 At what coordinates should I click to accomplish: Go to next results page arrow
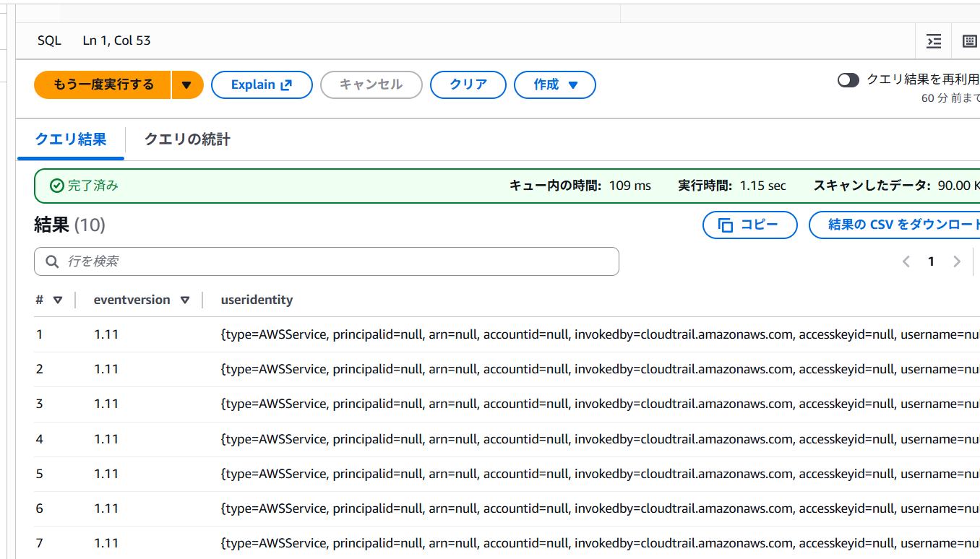[x=957, y=261]
